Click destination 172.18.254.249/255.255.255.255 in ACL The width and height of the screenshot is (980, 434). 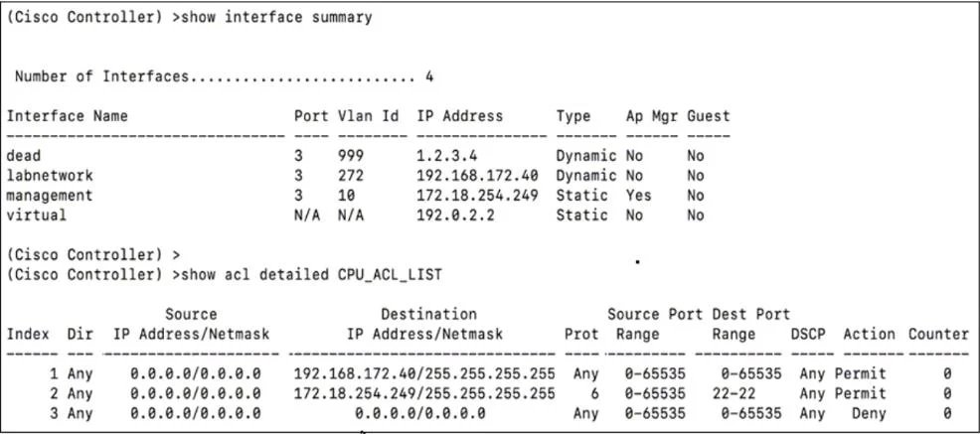click(x=424, y=393)
